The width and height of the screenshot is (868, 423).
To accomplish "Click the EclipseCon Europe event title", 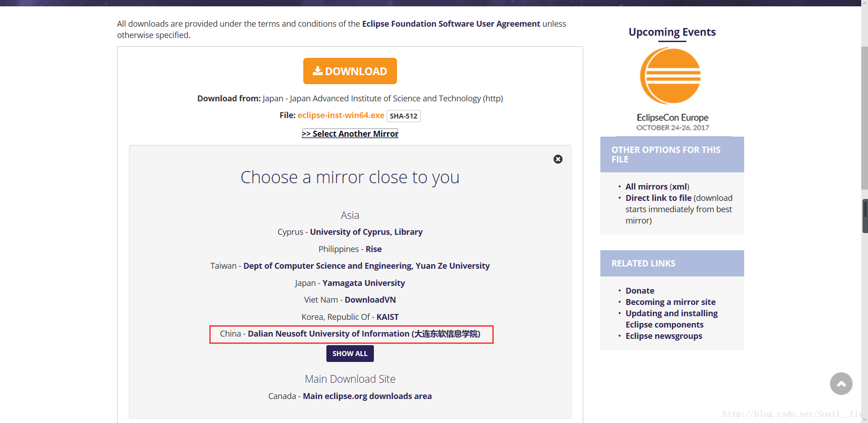I will [x=672, y=118].
